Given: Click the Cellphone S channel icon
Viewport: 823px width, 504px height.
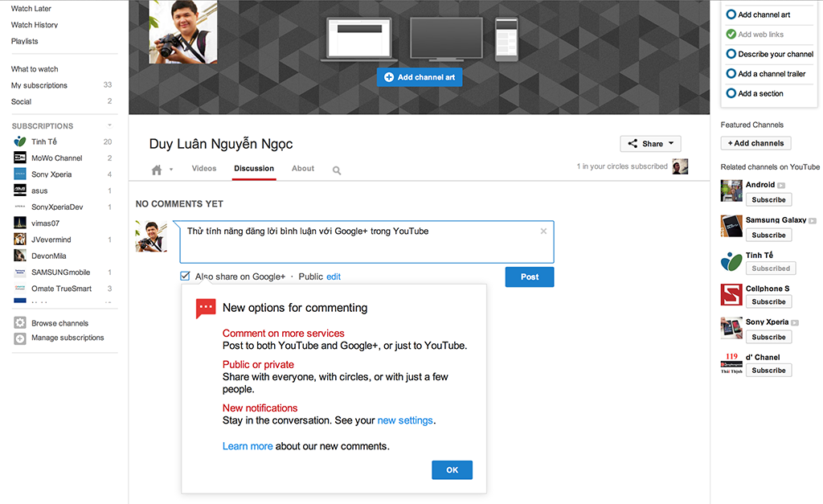Looking at the screenshot, I should [731, 295].
